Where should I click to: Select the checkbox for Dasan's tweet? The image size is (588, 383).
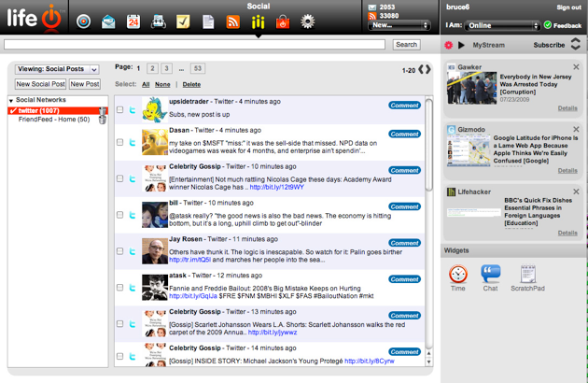120,143
